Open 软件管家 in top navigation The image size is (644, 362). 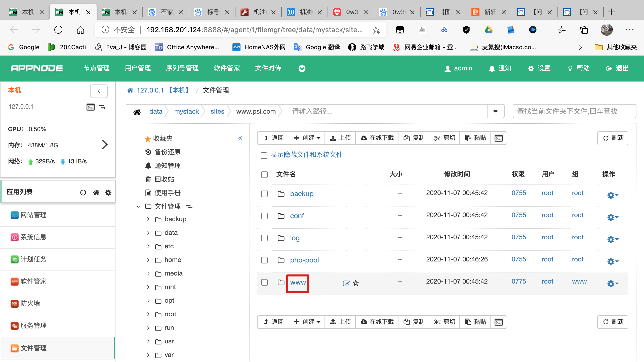(227, 68)
